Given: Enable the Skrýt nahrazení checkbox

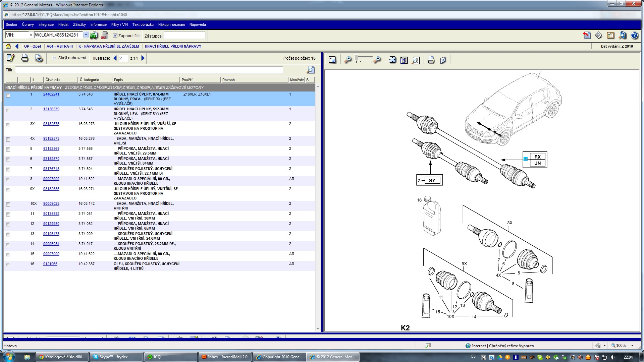Looking at the screenshot, I should coord(54,58).
